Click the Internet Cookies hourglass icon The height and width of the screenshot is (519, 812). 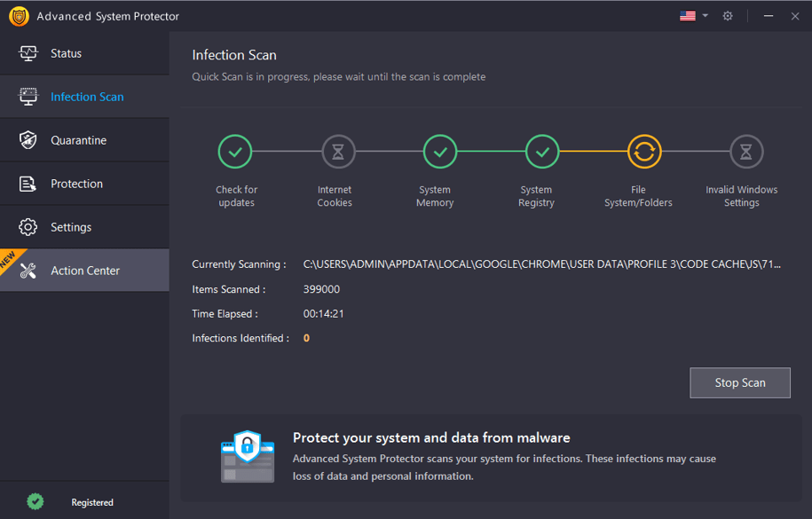pos(338,152)
